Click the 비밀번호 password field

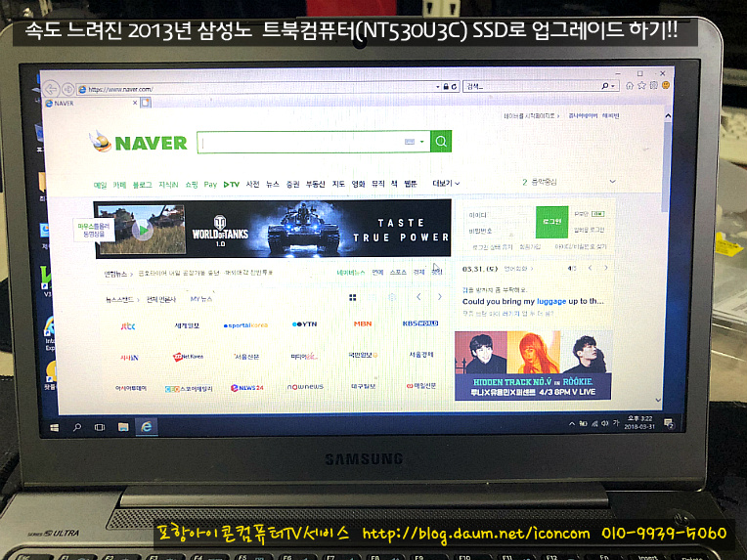500,231
